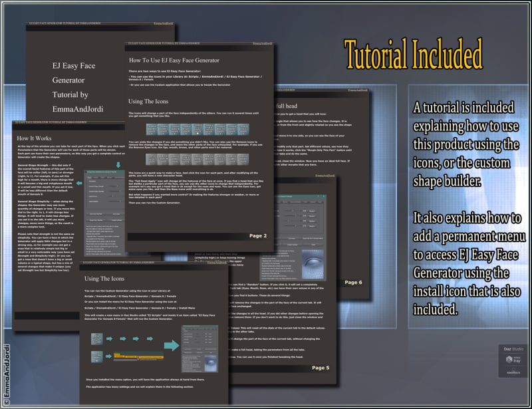Click the 'Page 2' label
The image size is (532, 409).
pyautogui.click(x=258, y=235)
